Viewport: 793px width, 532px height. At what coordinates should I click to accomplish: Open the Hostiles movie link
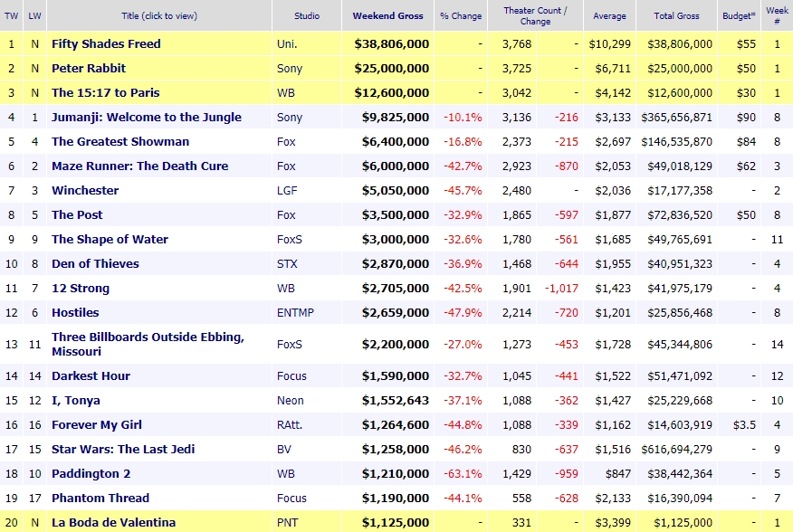[x=75, y=312]
